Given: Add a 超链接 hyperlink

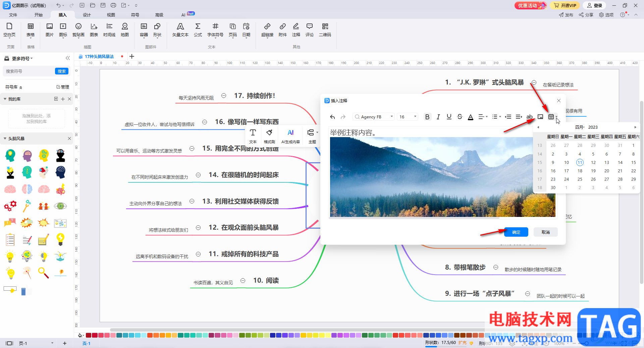Looking at the screenshot, I should pos(267,30).
